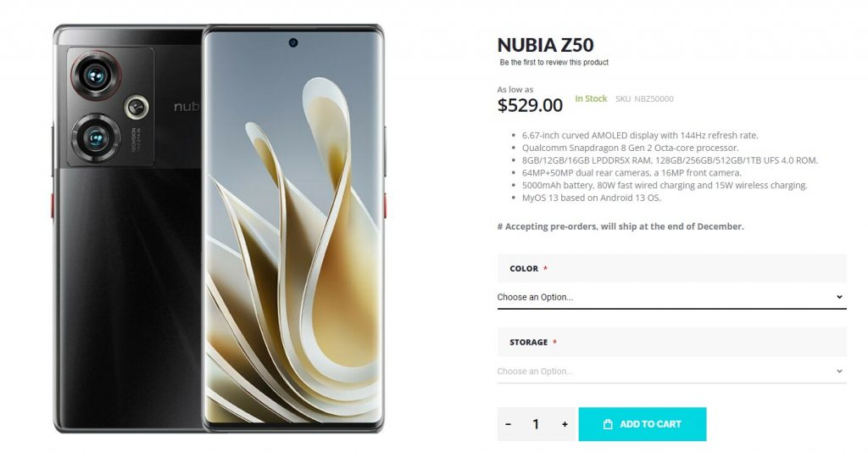Decrease quantity with the minus button
This screenshot has height=453, width=868.
[x=509, y=424]
